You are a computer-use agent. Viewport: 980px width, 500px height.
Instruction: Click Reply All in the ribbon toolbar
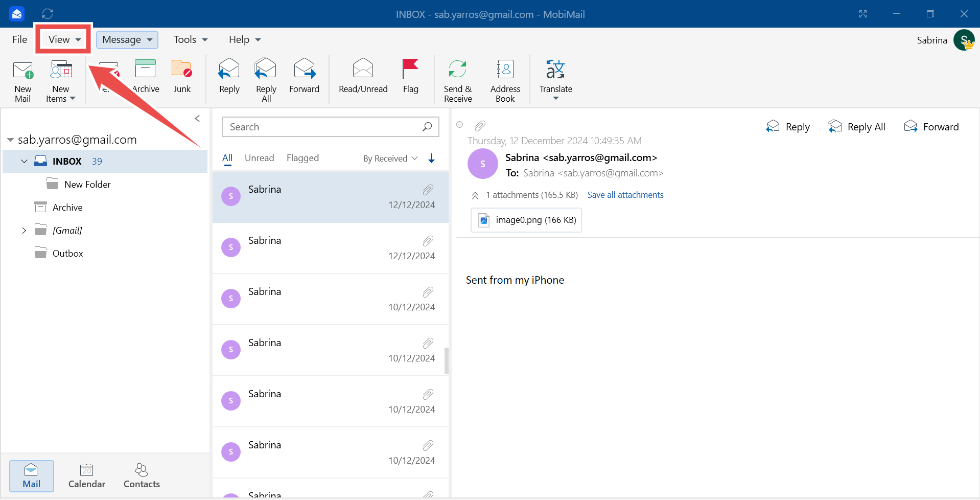coord(266,81)
